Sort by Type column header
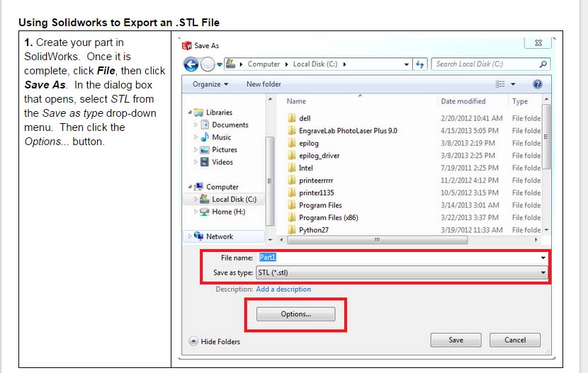The image size is (588, 373). [x=520, y=101]
